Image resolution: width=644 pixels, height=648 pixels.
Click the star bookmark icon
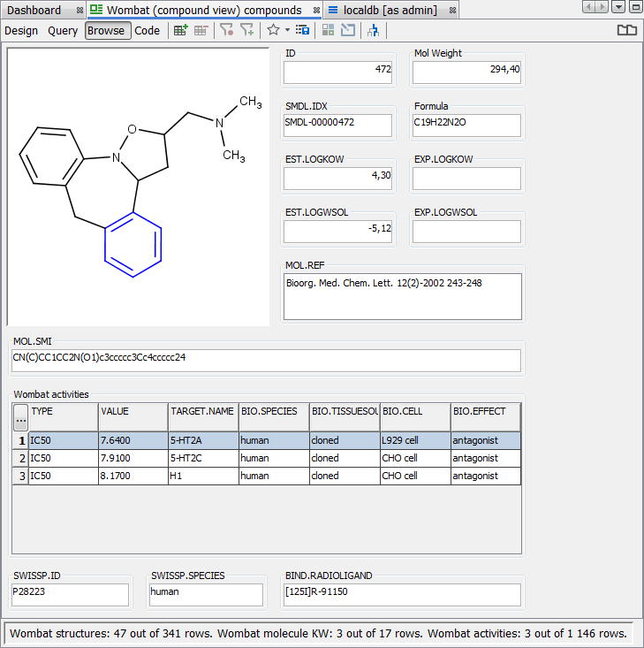tap(273, 30)
